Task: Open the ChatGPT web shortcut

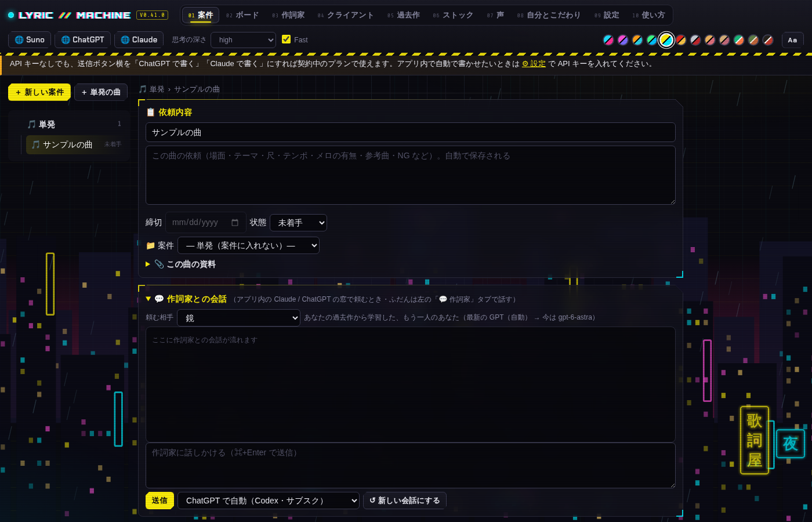Action: pyautogui.click(x=82, y=39)
